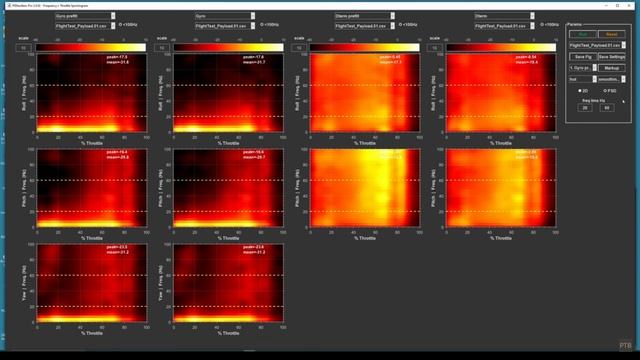The width and height of the screenshot is (640, 360).
Task: Click the Yaw spectrogram in the Gyro column
Action: 228,283
